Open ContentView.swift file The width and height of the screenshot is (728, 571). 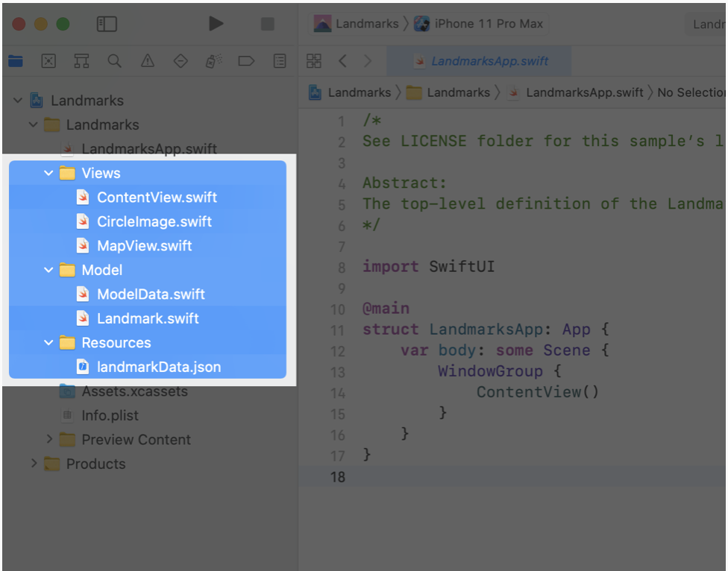coord(148,197)
